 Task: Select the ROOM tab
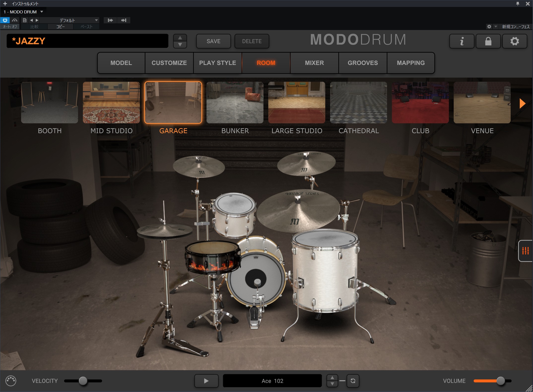coord(266,63)
